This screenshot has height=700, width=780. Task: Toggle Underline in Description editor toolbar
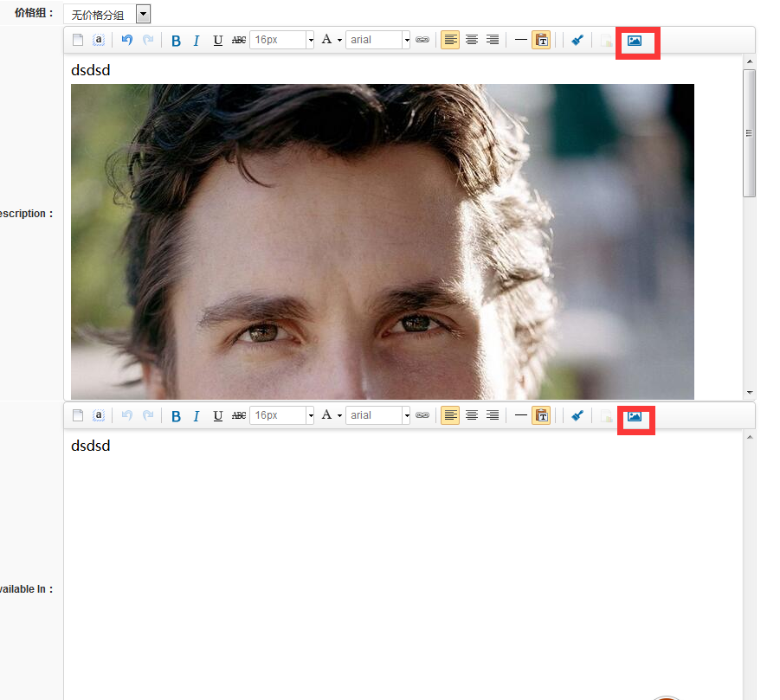click(x=217, y=41)
